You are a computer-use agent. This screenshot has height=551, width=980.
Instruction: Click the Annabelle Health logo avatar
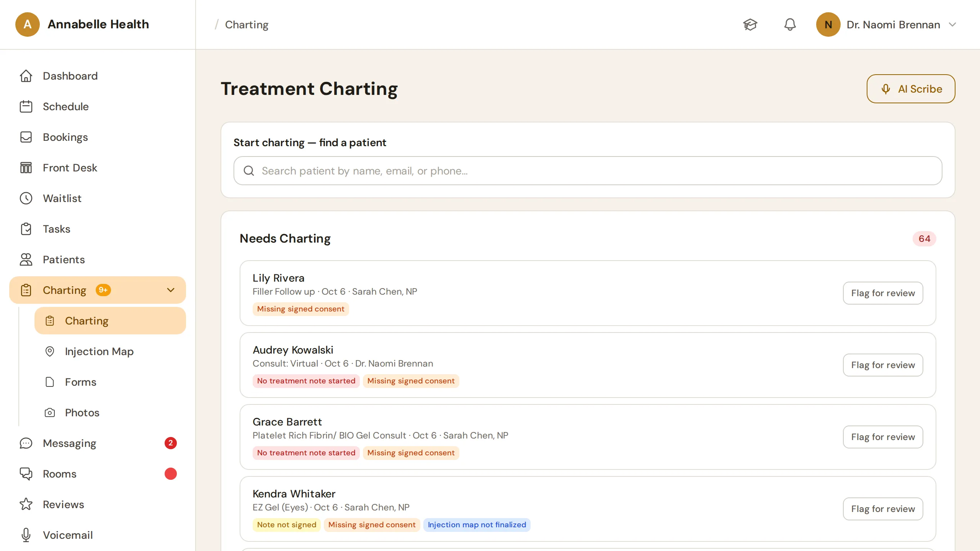[28, 24]
